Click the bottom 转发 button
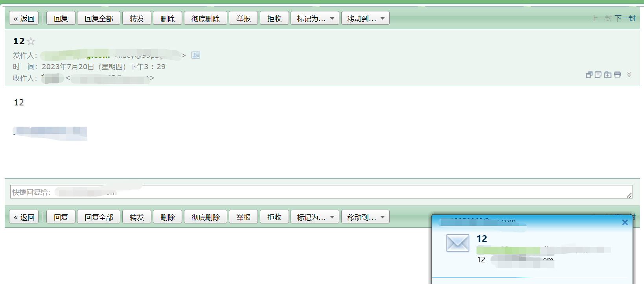644x284 pixels. (x=137, y=217)
